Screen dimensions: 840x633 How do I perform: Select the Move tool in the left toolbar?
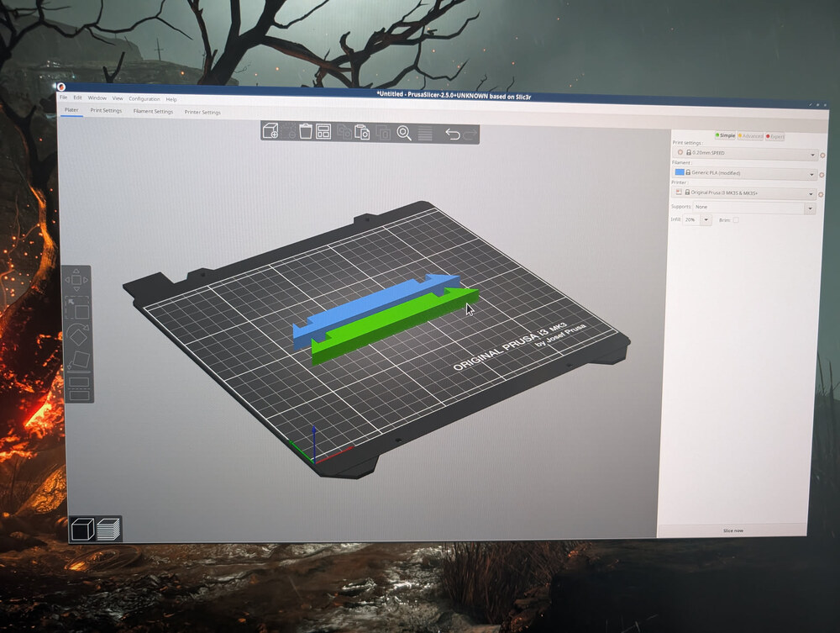(x=76, y=279)
